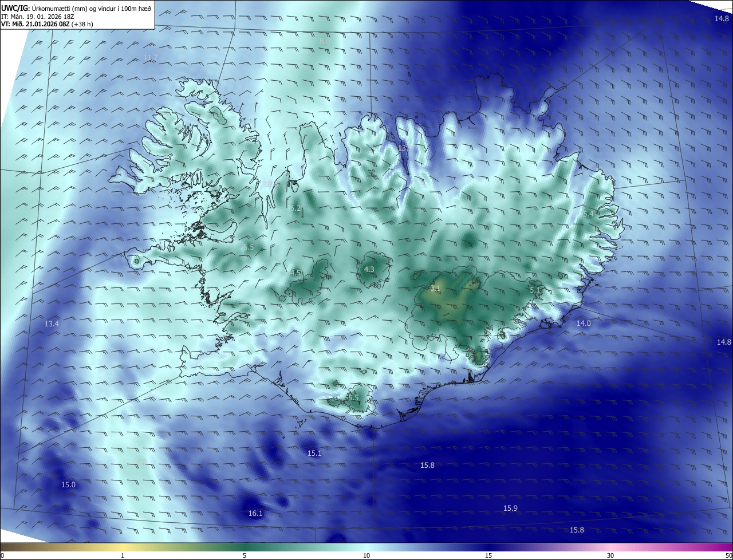Click the 11.7 value label on the map
The image size is (733, 560).
tap(151, 57)
